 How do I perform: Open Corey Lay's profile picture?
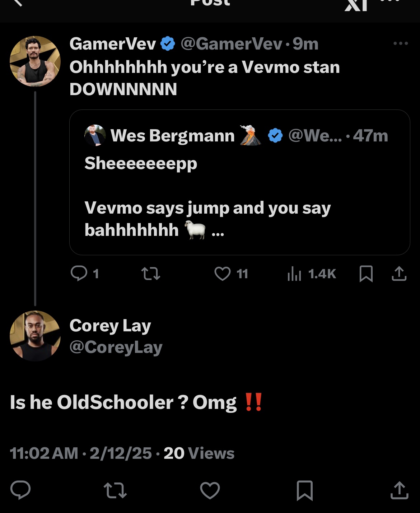(35, 336)
